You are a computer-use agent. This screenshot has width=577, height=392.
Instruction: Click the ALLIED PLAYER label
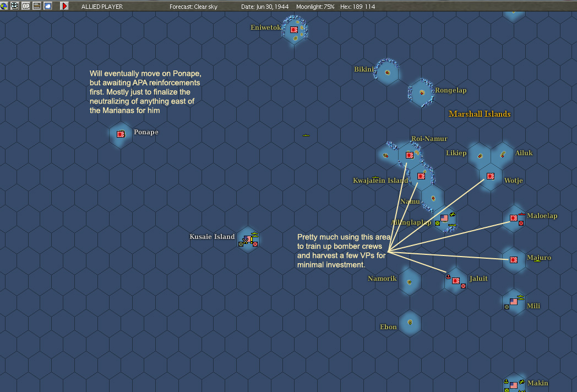click(102, 7)
